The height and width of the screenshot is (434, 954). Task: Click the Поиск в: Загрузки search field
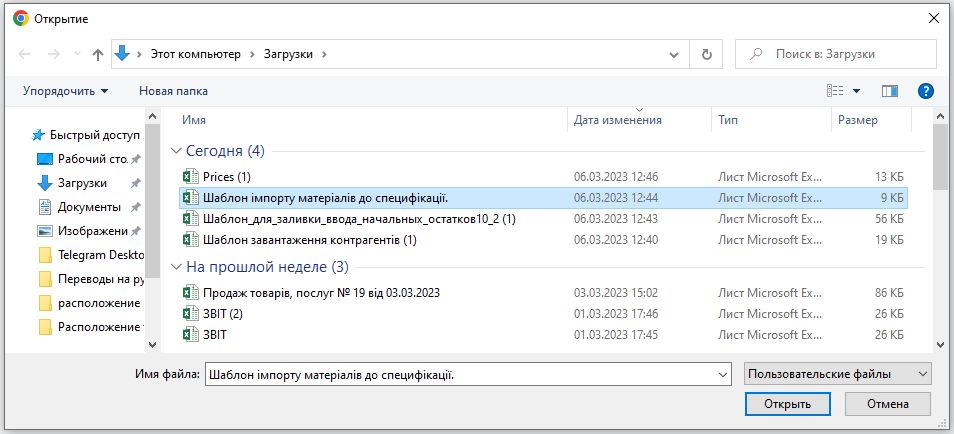tap(834, 55)
